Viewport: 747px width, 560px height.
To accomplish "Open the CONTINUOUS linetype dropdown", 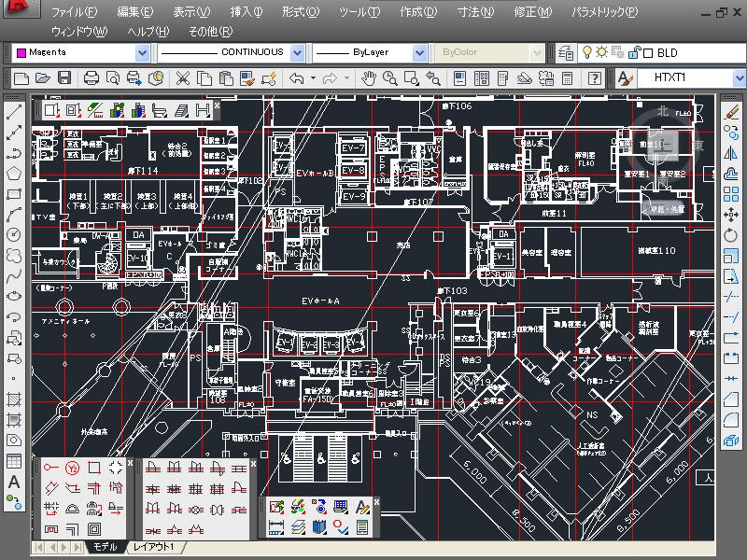I will [x=299, y=53].
